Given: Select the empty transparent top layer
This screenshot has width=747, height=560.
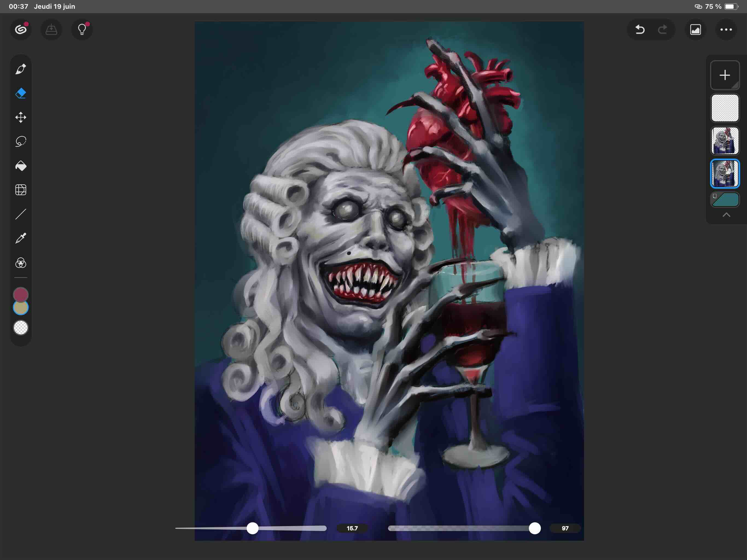Looking at the screenshot, I should tap(725, 108).
